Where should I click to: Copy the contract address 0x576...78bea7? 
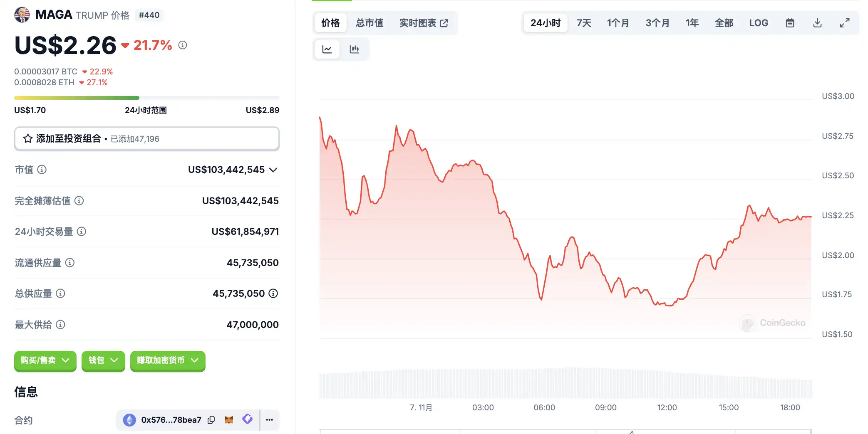pyautogui.click(x=211, y=420)
